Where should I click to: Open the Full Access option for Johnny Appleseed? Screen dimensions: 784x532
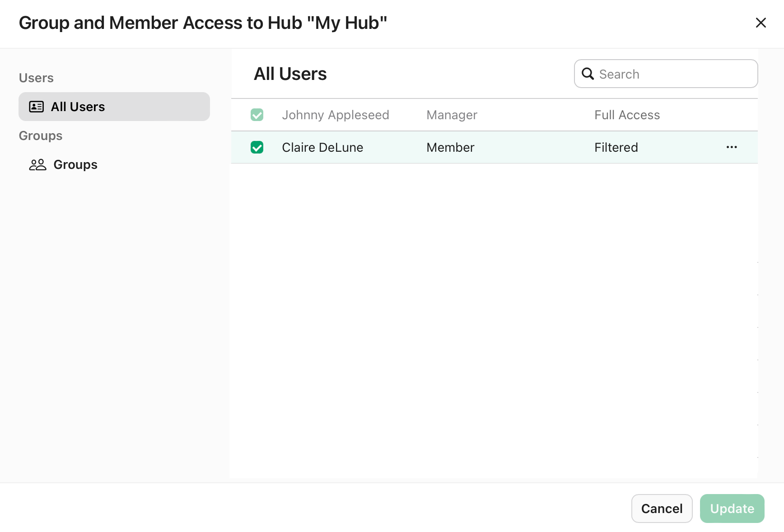click(627, 115)
